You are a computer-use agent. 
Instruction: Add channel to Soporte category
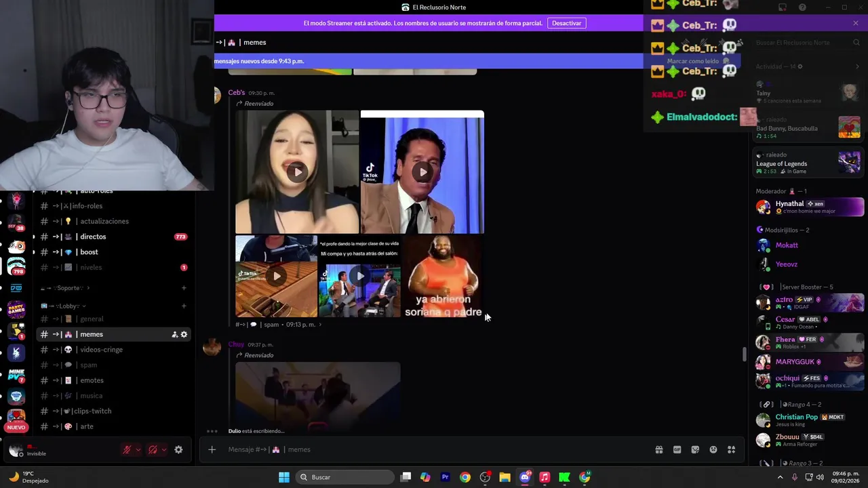pyautogui.click(x=184, y=288)
